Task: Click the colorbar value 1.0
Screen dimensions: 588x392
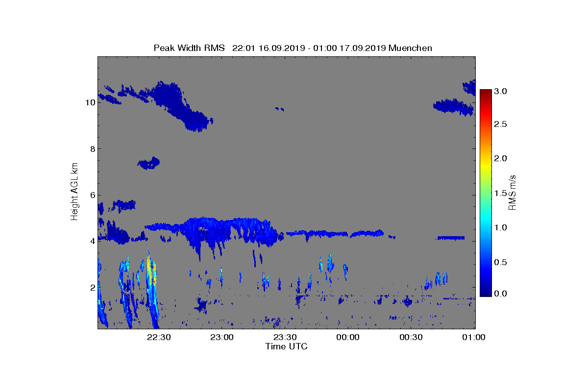Action: (500, 227)
